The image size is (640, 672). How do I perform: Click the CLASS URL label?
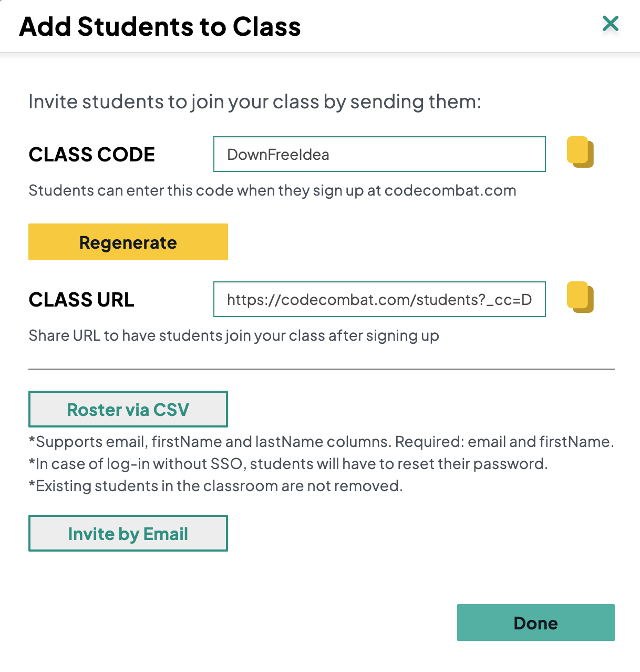[x=81, y=300]
